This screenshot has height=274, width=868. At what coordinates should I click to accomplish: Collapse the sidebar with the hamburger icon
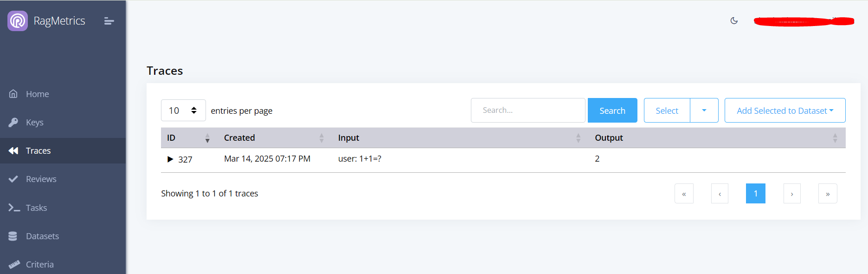point(109,21)
